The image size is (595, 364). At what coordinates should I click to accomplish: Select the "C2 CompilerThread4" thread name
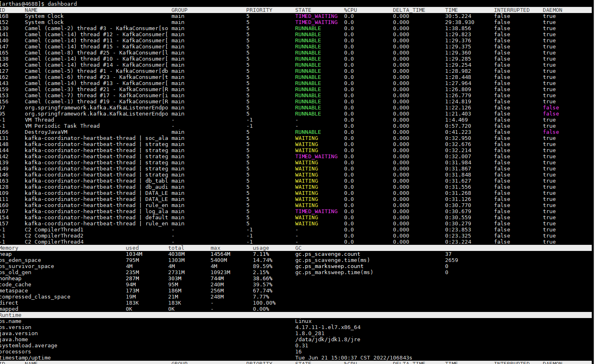54,242
